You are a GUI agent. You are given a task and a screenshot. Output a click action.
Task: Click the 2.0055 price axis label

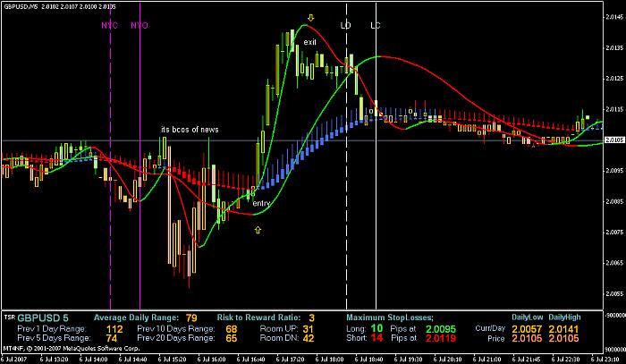coord(615,293)
